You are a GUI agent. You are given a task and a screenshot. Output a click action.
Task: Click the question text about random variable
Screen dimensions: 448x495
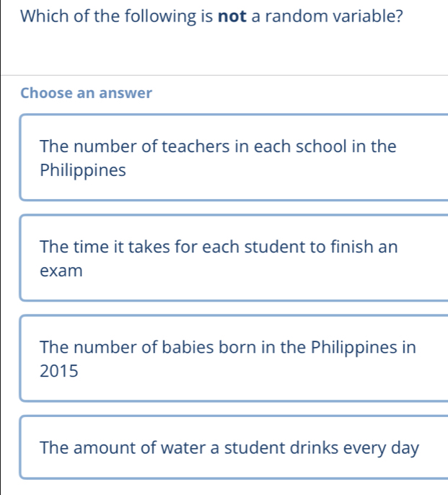coord(212,16)
